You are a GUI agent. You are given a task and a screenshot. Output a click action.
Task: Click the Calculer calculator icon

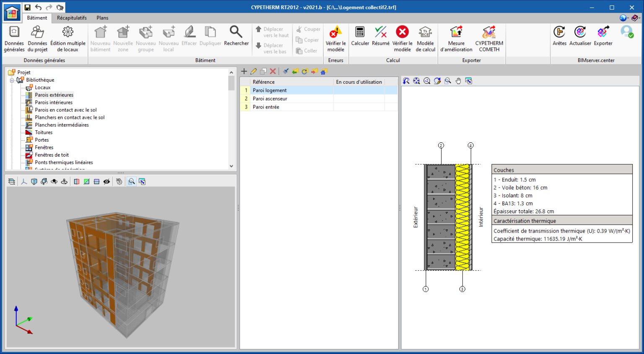[360, 32]
